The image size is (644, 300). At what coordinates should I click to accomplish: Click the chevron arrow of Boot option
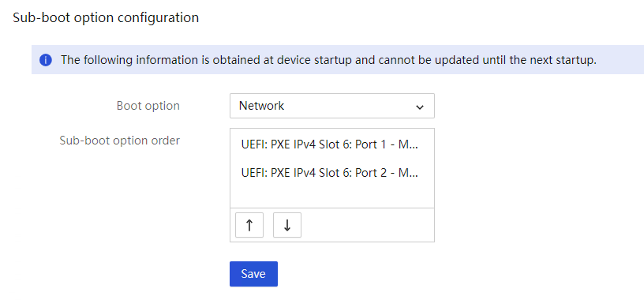point(420,107)
